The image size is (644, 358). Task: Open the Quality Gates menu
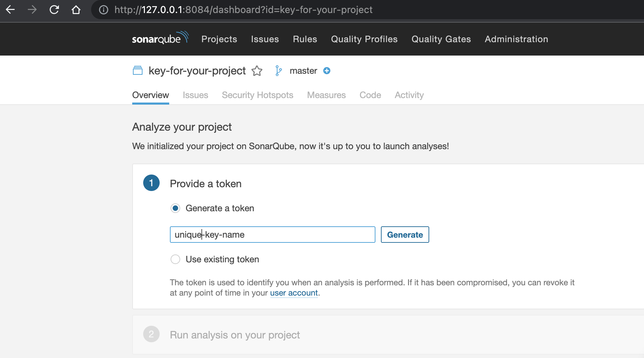click(x=441, y=39)
